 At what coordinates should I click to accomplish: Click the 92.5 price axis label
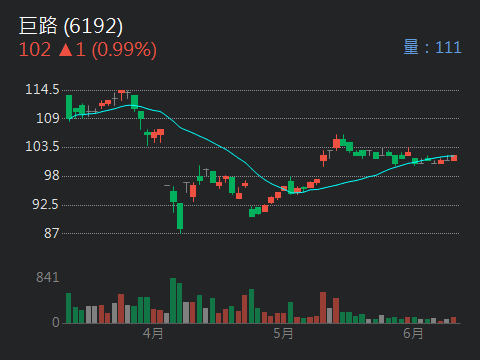(x=45, y=204)
